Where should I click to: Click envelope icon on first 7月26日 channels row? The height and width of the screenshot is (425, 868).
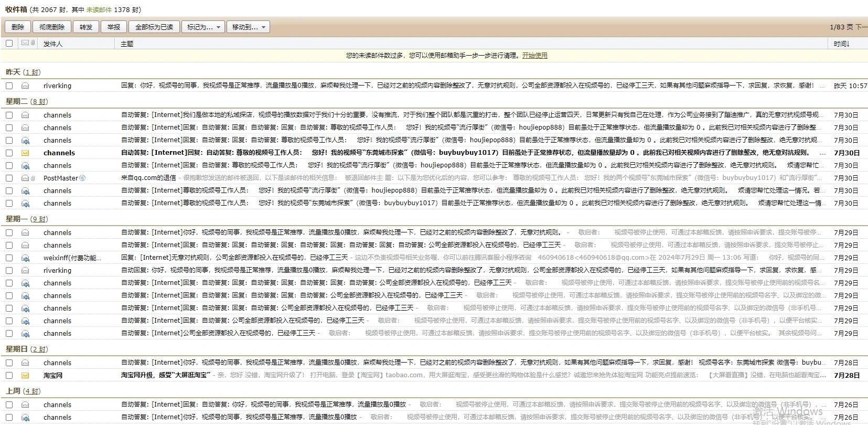pos(25,405)
